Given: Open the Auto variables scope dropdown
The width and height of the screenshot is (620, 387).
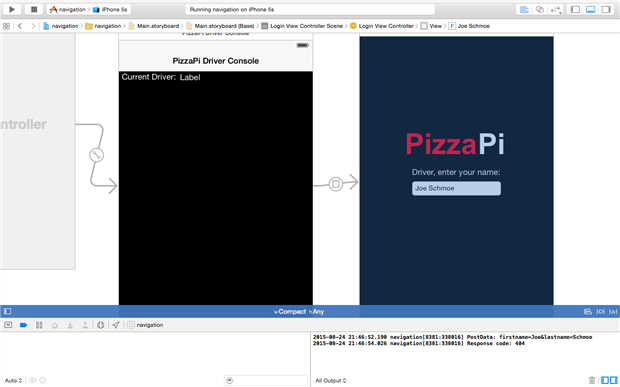Looking at the screenshot, I should coord(13,380).
